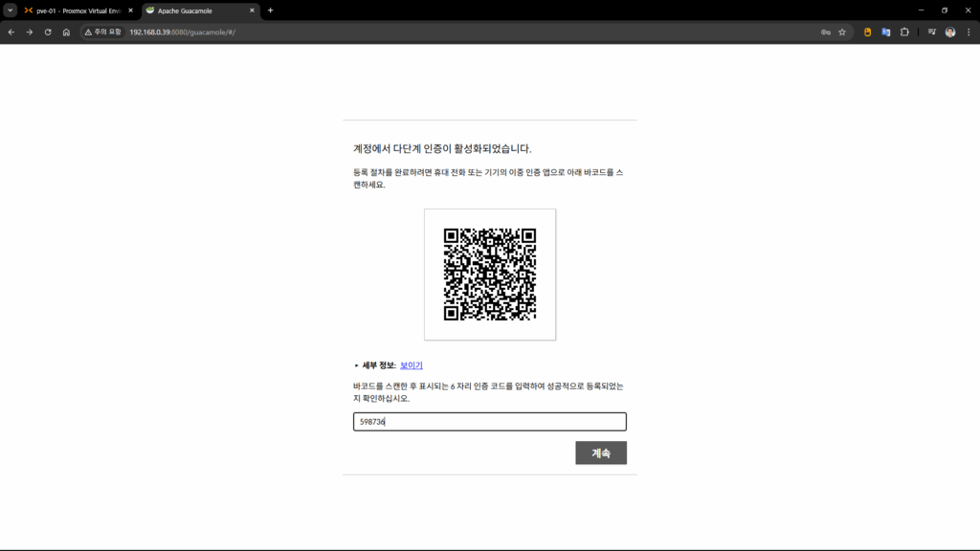
Task: Select the Apache Guacamole tab
Action: click(x=196, y=11)
